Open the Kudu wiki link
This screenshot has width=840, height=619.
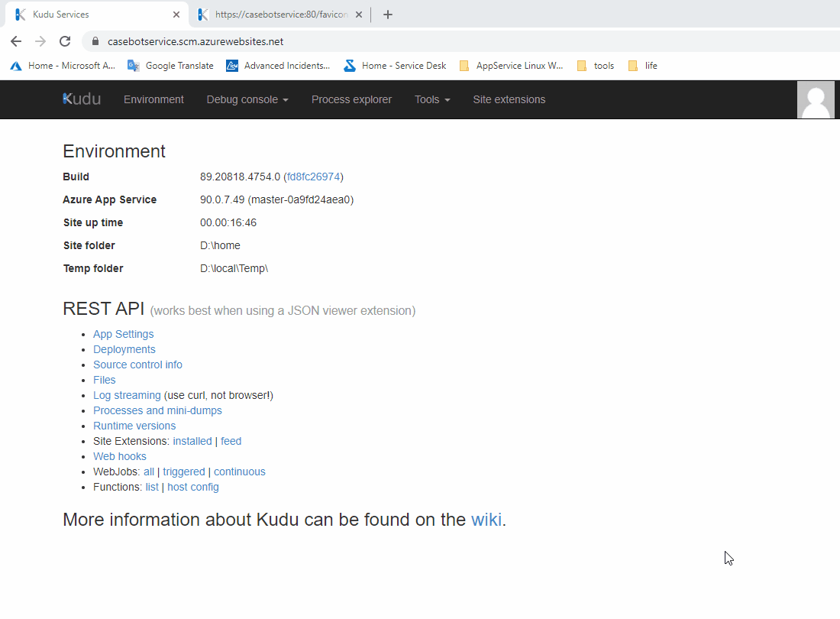[486, 520]
